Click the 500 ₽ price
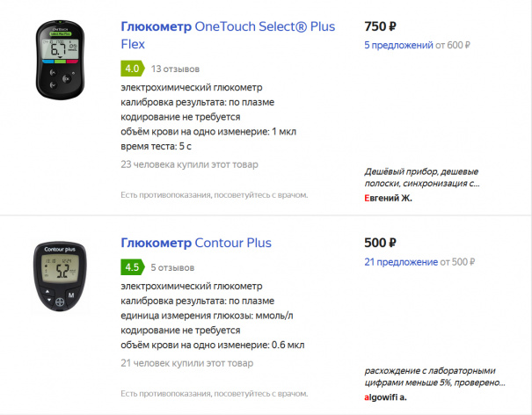Image resolution: width=532 pixels, height=415 pixels. click(x=380, y=243)
